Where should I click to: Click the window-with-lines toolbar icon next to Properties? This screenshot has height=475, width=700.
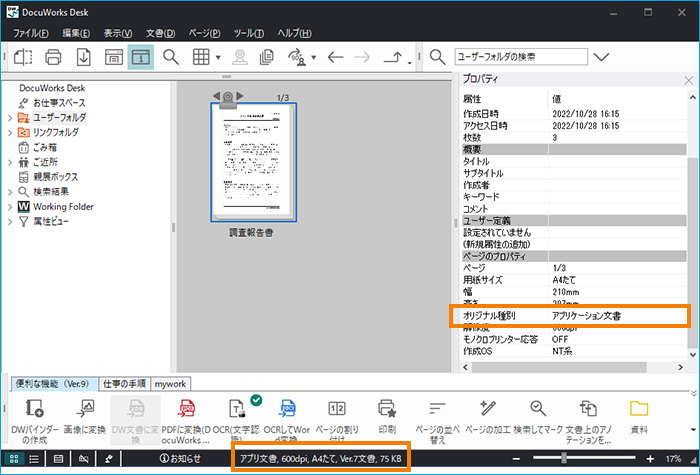pyautogui.click(x=114, y=57)
